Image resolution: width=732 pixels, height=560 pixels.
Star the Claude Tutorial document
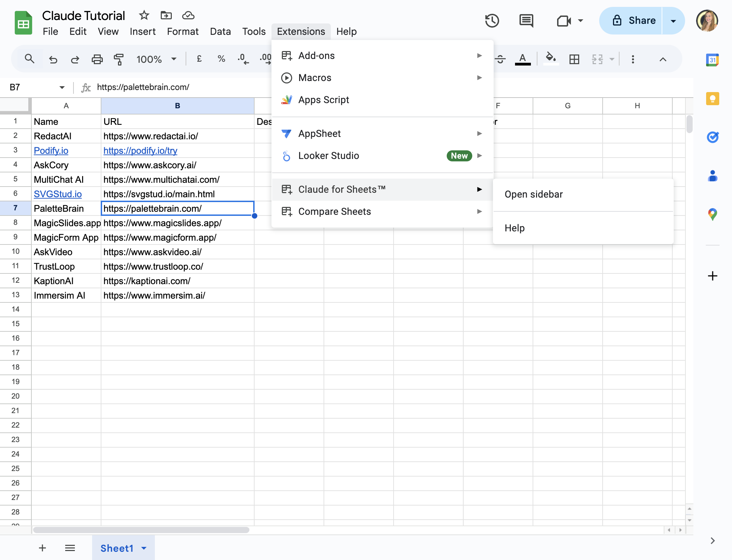144,15
